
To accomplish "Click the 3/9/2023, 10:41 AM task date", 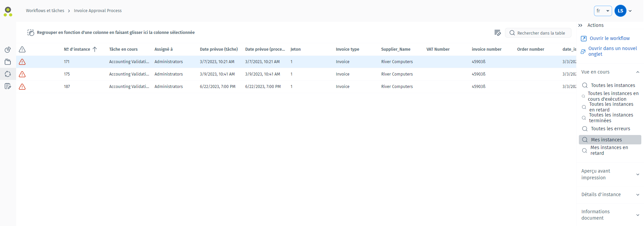I will click(x=217, y=74).
